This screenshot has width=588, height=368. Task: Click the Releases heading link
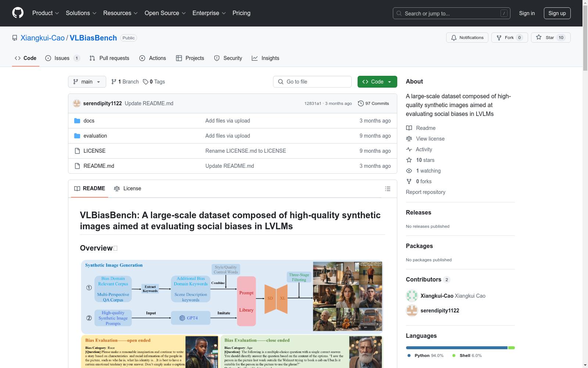tap(419, 212)
